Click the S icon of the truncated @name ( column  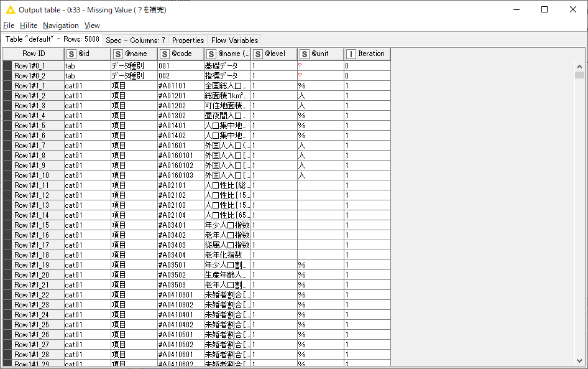pyautogui.click(x=211, y=54)
